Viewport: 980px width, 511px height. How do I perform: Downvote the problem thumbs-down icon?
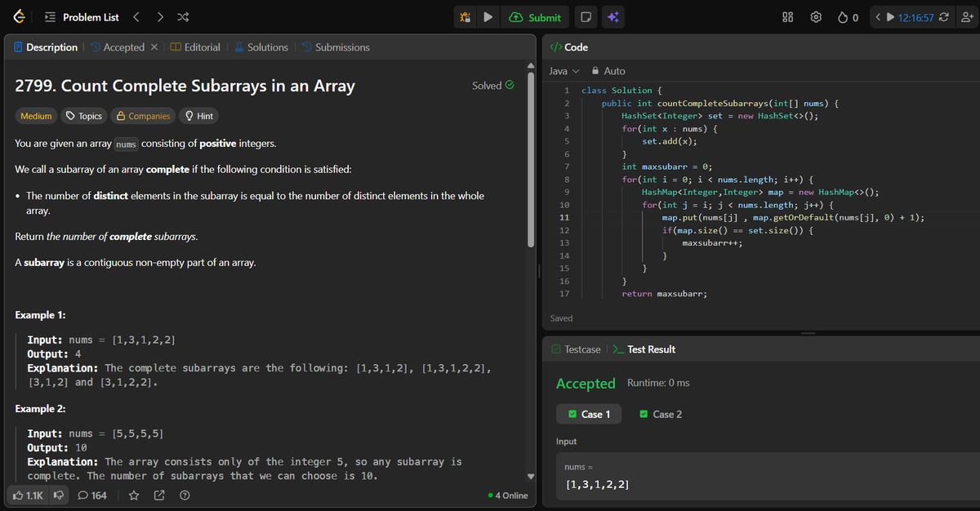click(x=58, y=495)
